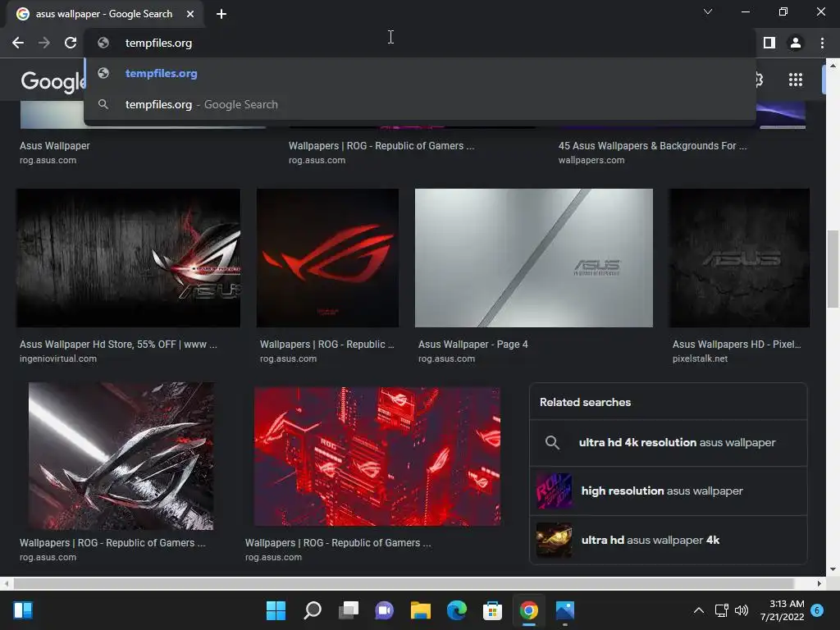This screenshot has width=840, height=630.
Task: Open the red ROG city wallpaper thumbnail
Action: (377, 456)
